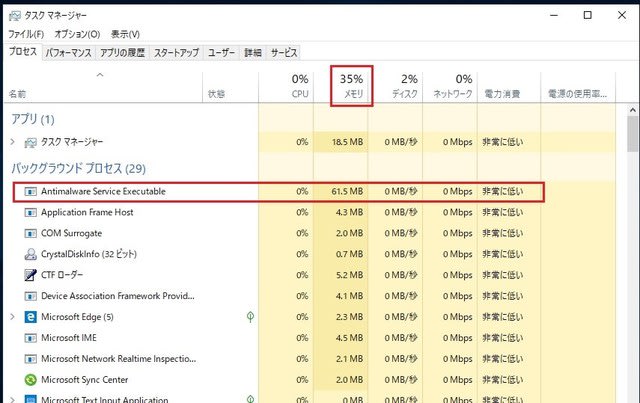The width and height of the screenshot is (640, 403).
Task: Sort by the CPU column header
Action: tap(286, 87)
